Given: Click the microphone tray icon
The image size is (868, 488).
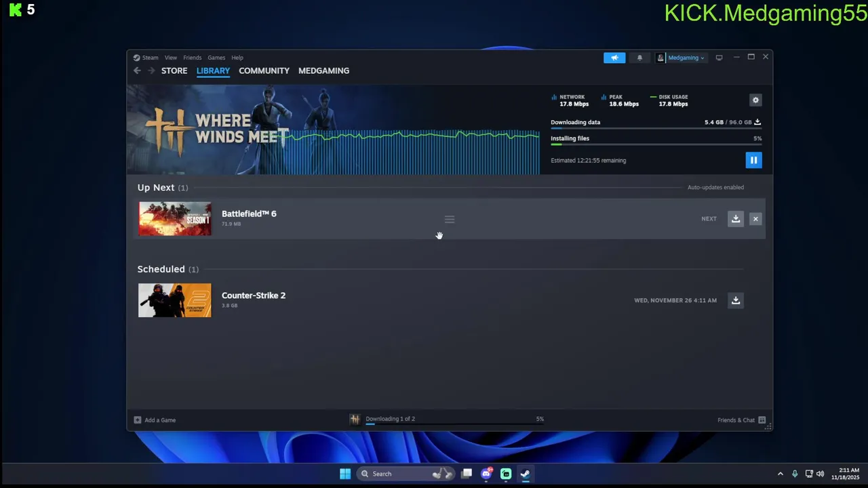Looking at the screenshot, I should pyautogui.click(x=795, y=474).
